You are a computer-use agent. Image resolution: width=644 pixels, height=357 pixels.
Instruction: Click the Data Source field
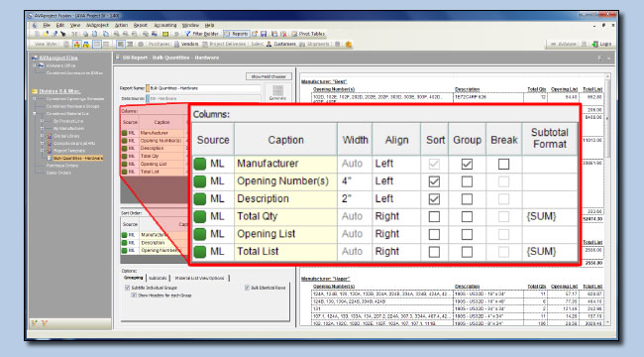tap(205, 99)
